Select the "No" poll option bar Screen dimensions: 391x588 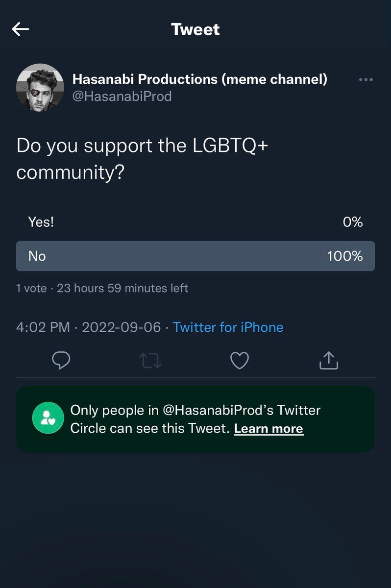tap(195, 256)
